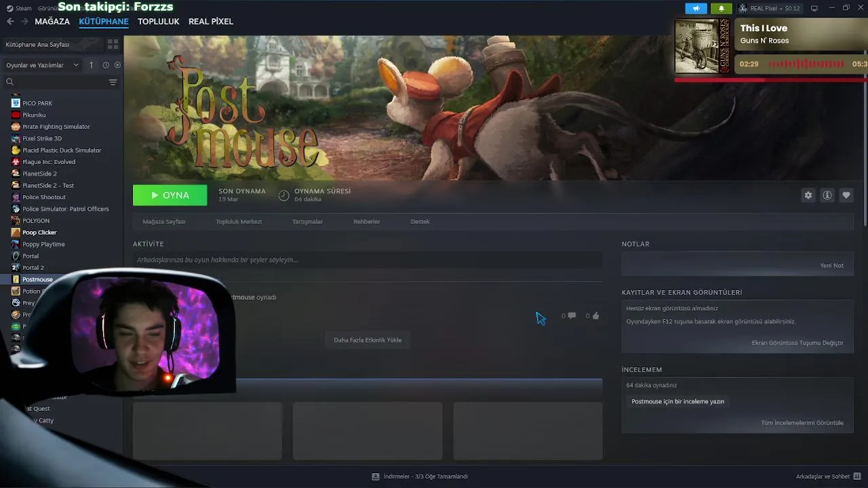Click the red song progress bar
The image size is (868, 488).
pyautogui.click(x=771, y=79)
